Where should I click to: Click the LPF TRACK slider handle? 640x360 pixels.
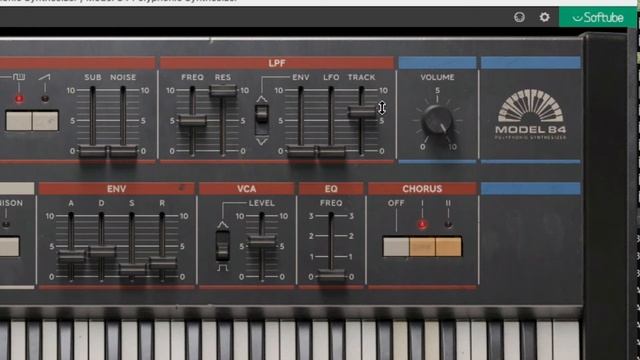pyautogui.click(x=362, y=111)
